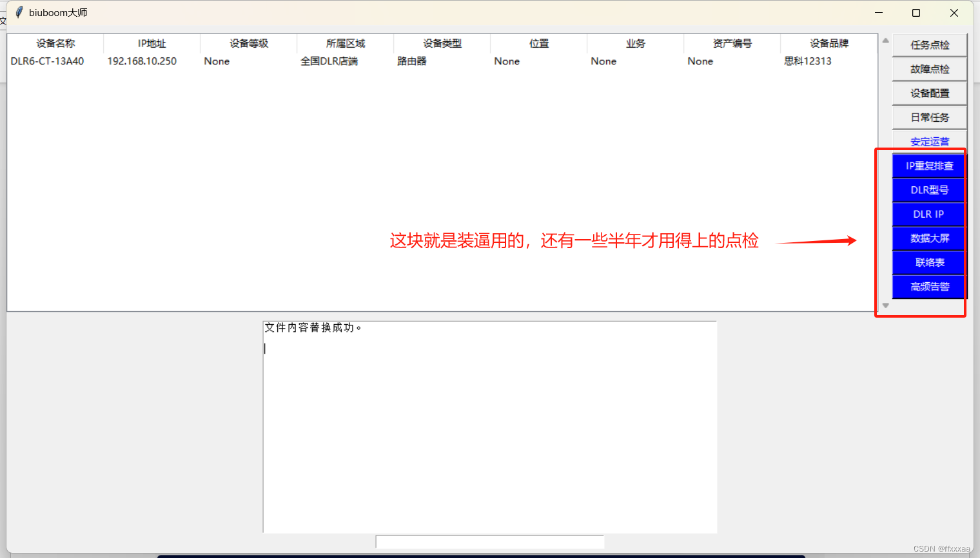Click the biuboom feather title icon

pyautogui.click(x=19, y=12)
